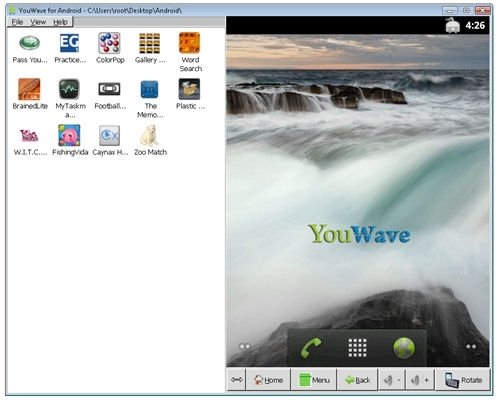This screenshot has width=498, height=400.
Task: Open the Caynax H... app icon
Action: [109, 135]
